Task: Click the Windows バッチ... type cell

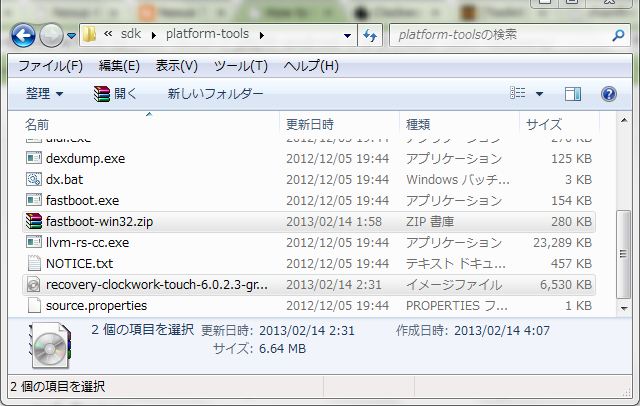Action: [x=458, y=180]
